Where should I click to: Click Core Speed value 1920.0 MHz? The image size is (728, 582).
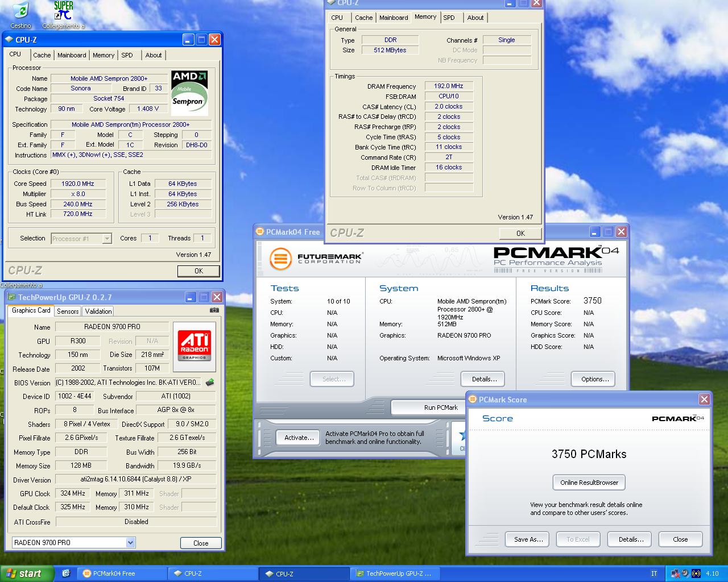[77, 184]
